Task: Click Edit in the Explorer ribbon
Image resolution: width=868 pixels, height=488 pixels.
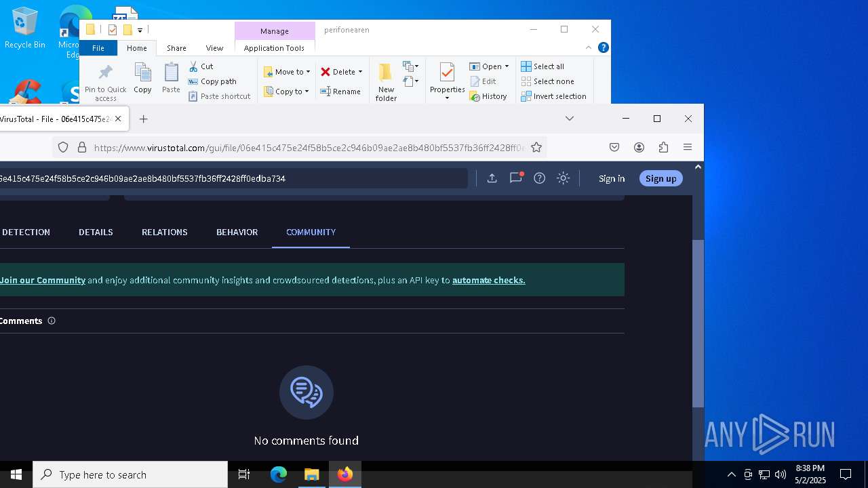Action: [x=484, y=81]
